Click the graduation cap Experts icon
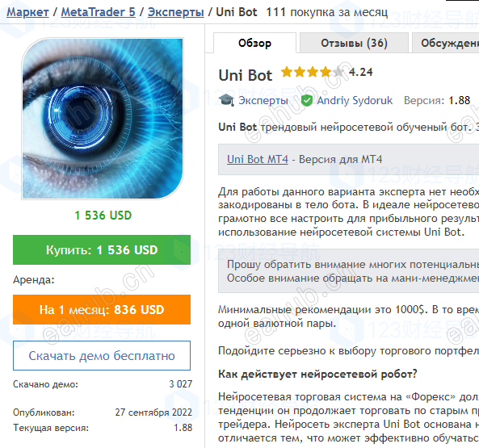Image resolution: width=479 pixels, height=448 pixels. [226, 100]
